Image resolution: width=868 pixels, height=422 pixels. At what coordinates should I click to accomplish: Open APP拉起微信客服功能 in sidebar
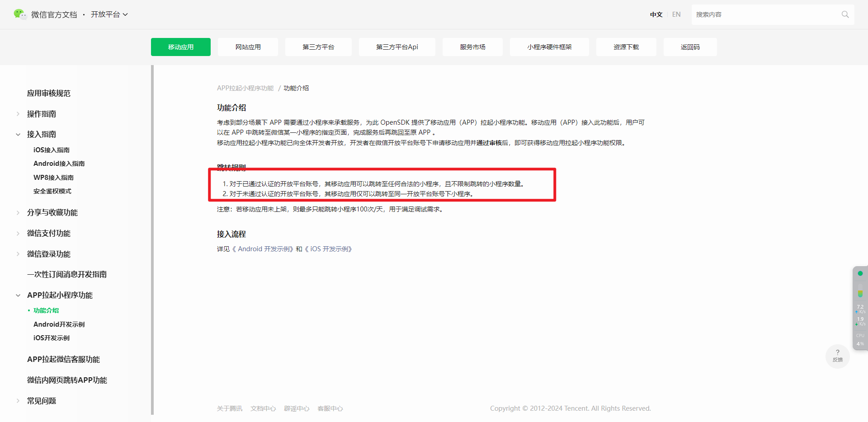tap(64, 359)
